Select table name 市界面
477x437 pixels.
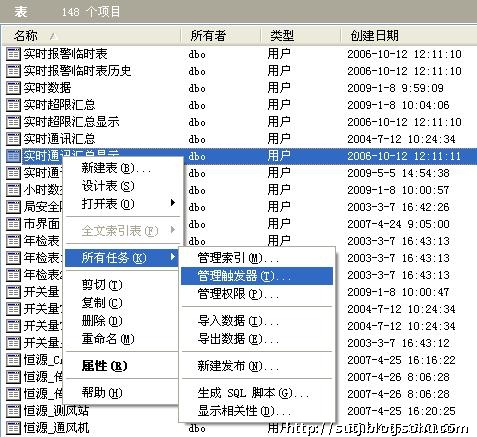(x=42, y=224)
